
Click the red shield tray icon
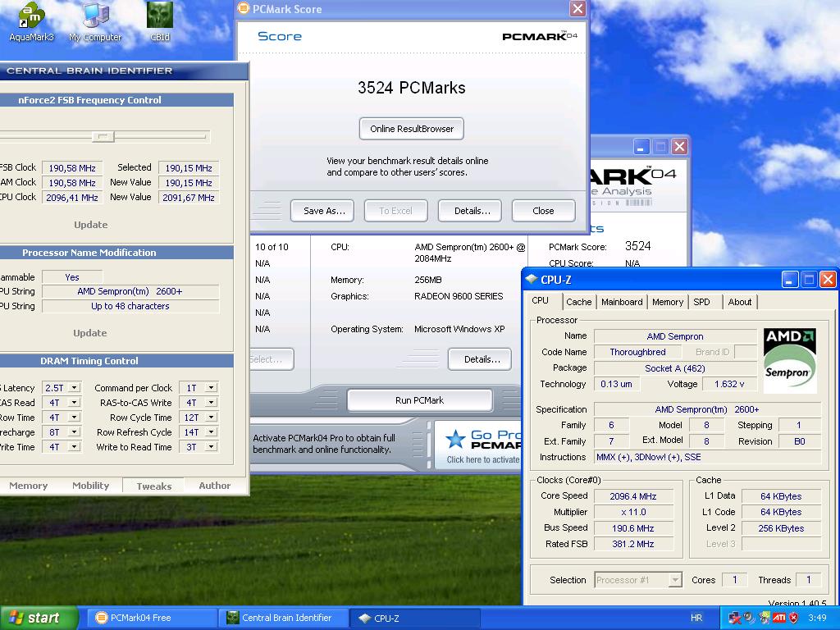[794, 618]
